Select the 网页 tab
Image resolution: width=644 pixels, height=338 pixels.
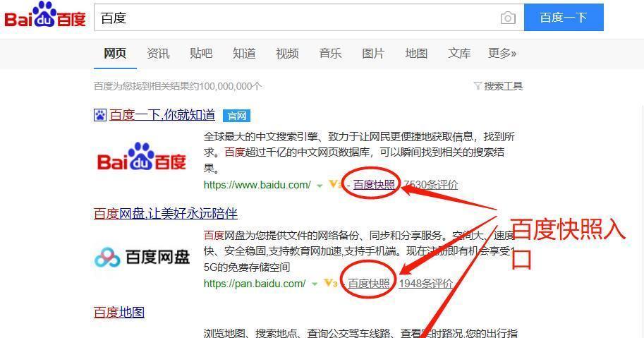[115, 54]
